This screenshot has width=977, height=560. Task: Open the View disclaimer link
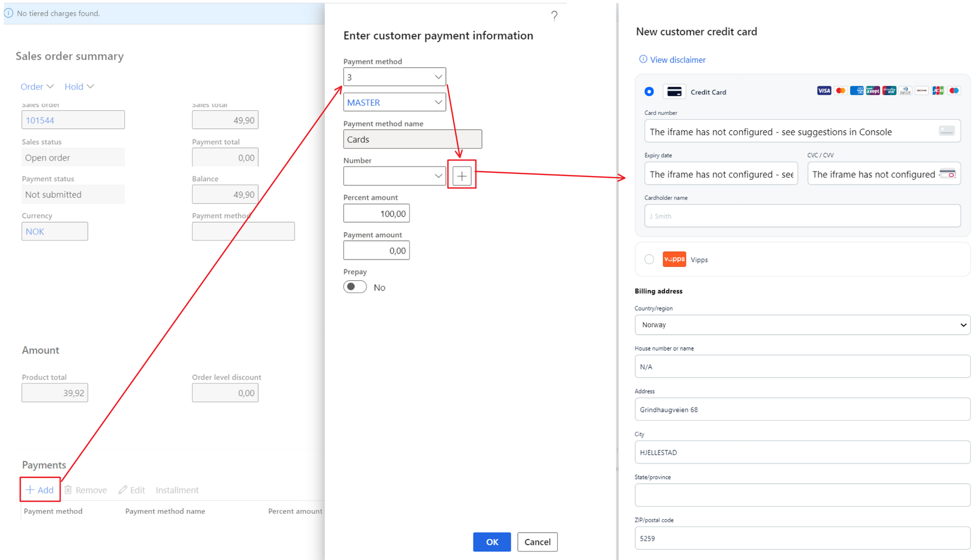pos(677,60)
